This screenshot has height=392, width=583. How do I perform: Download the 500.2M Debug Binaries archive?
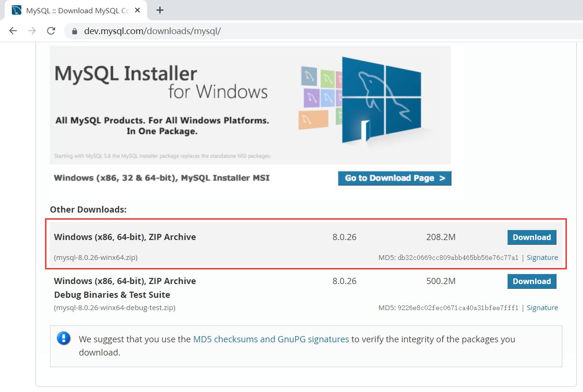(x=531, y=281)
